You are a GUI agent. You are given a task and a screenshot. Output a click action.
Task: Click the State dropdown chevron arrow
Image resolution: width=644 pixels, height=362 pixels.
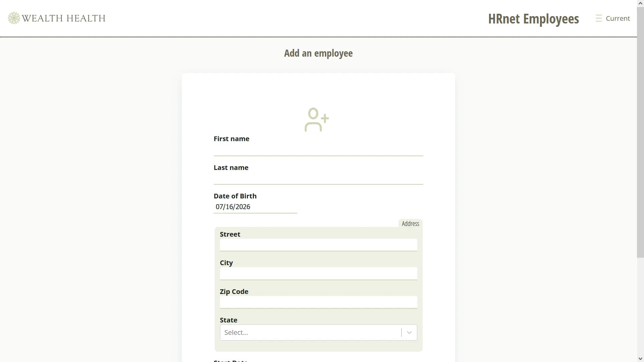tap(409, 333)
